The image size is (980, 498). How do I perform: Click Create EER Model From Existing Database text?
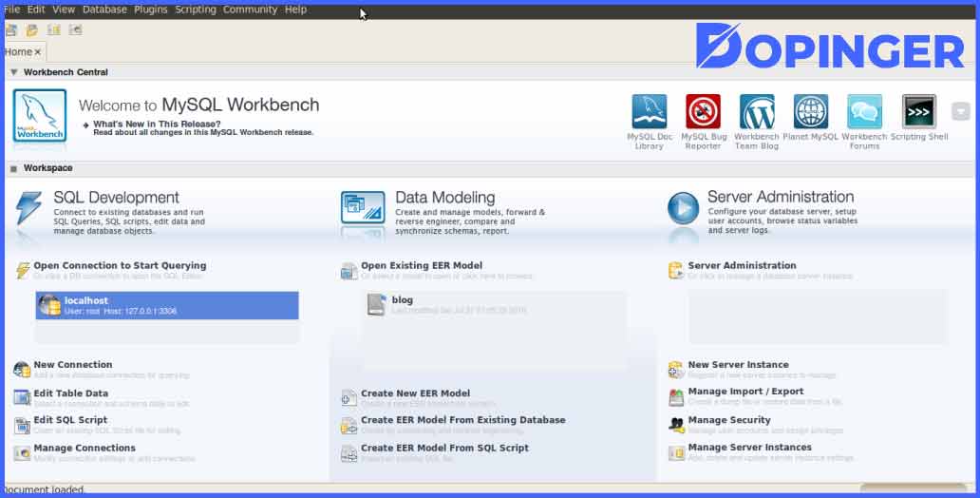[x=463, y=420]
